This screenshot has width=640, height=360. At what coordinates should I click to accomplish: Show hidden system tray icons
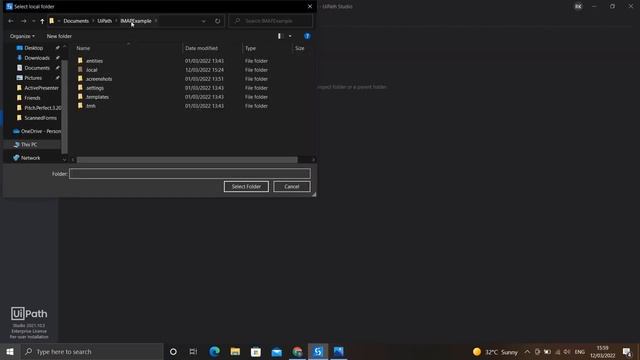(x=527, y=352)
